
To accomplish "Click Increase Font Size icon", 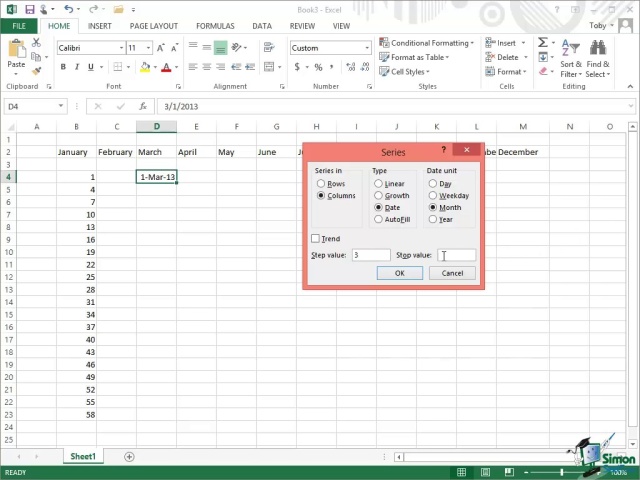I will click(161, 48).
